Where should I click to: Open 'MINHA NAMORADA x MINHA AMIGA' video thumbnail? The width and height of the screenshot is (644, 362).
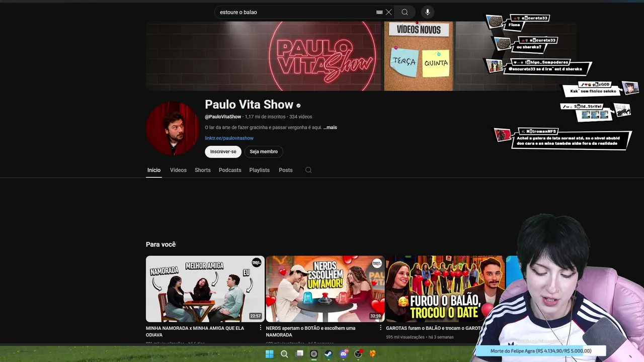tap(205, 289)
